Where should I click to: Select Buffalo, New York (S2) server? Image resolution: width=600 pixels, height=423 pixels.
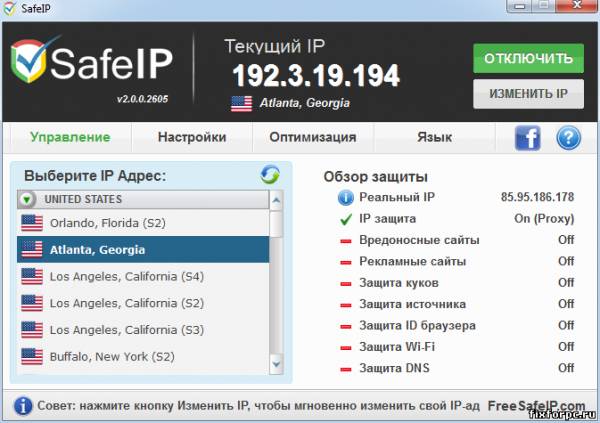pos(143,357)
